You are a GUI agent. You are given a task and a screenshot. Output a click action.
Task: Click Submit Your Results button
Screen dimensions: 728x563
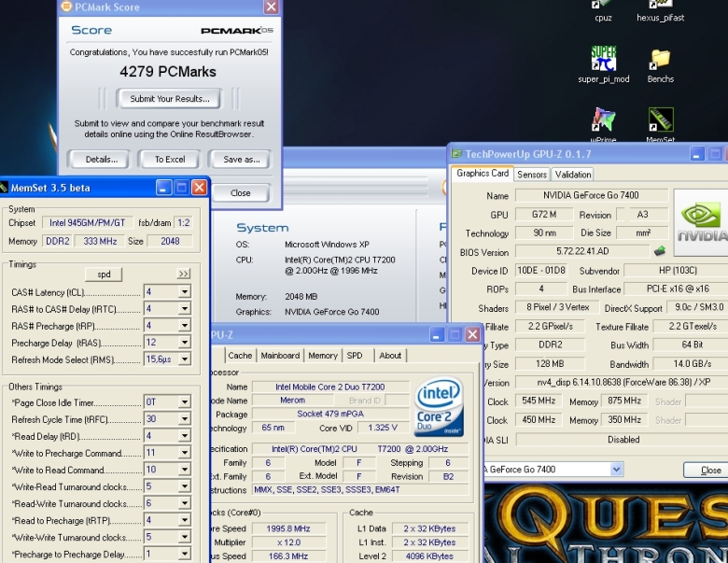169,98
